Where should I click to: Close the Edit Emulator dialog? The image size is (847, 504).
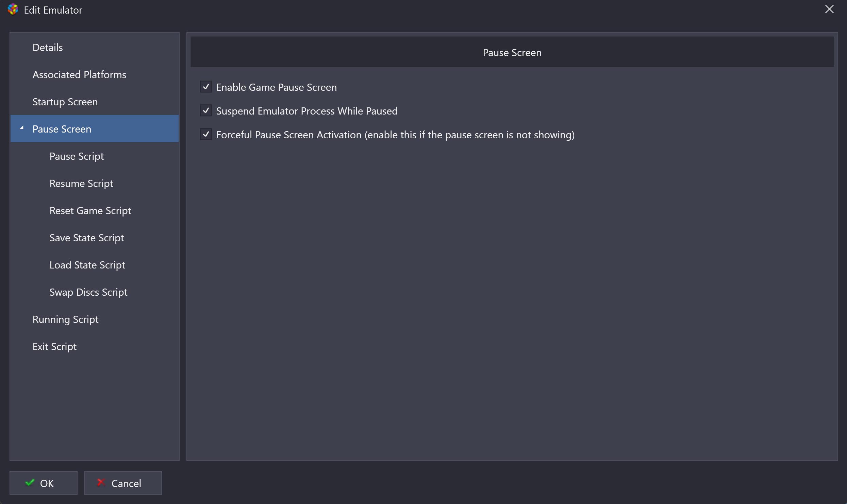829,9
